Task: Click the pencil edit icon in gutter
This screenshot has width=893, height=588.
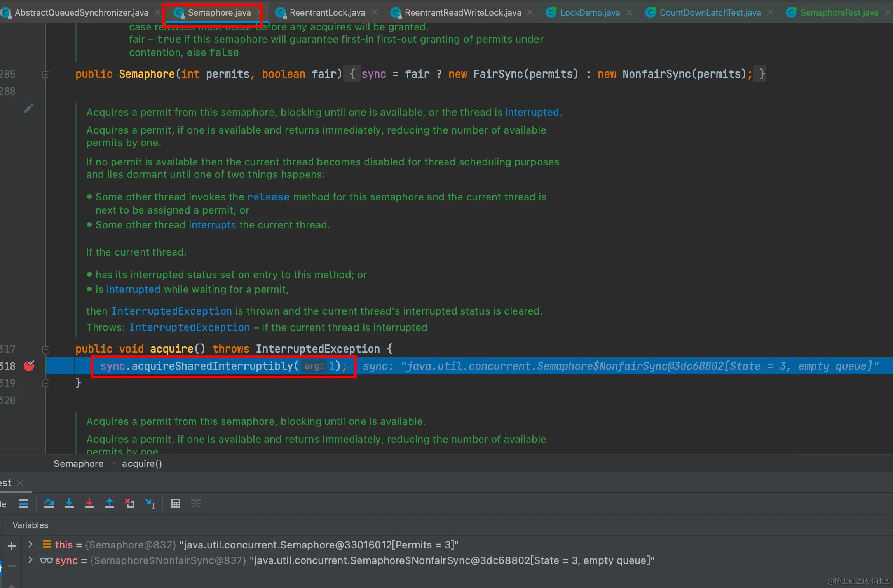Action: click(x=29, y=108)
